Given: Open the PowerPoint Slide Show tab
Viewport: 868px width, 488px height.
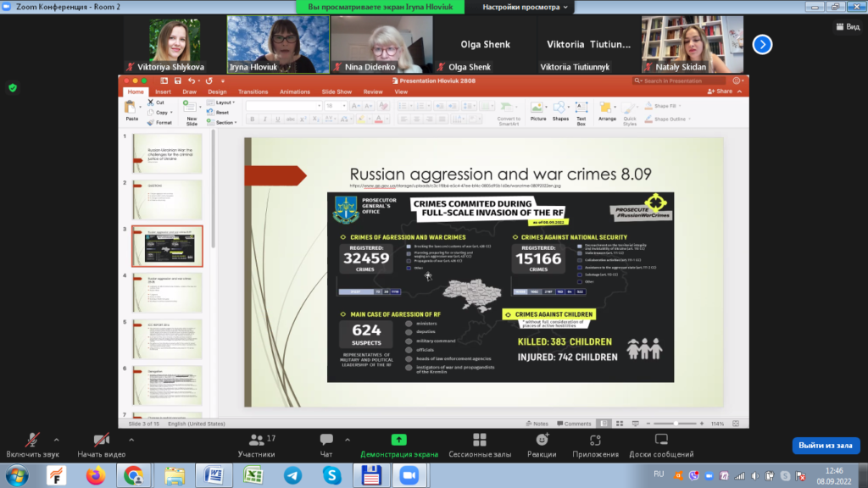Looking at the screenshot, I should coord(337,91).
